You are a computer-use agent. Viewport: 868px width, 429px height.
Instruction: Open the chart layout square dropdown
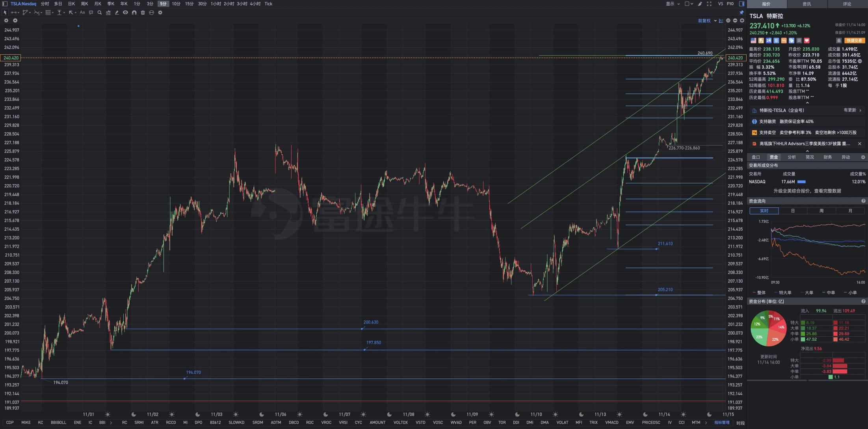point(689,4)
